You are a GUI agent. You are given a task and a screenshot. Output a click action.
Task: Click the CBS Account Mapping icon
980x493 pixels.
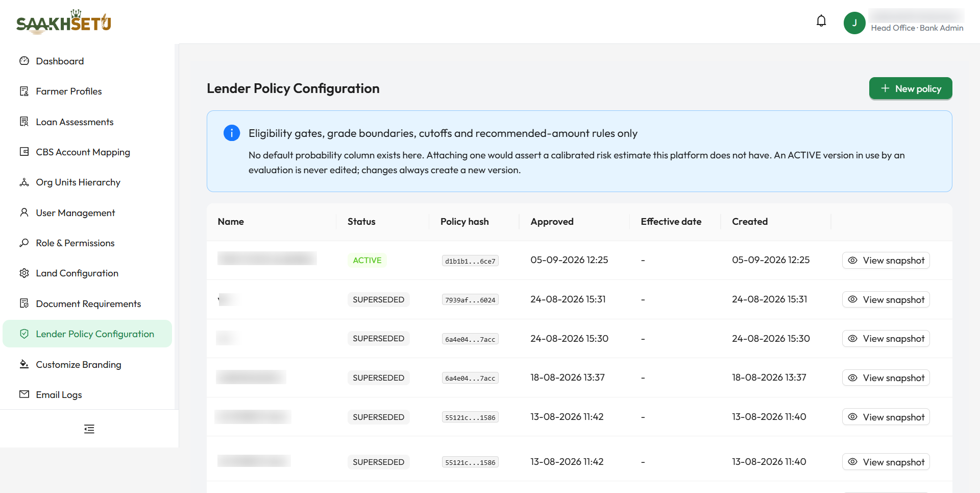(24, 152)
